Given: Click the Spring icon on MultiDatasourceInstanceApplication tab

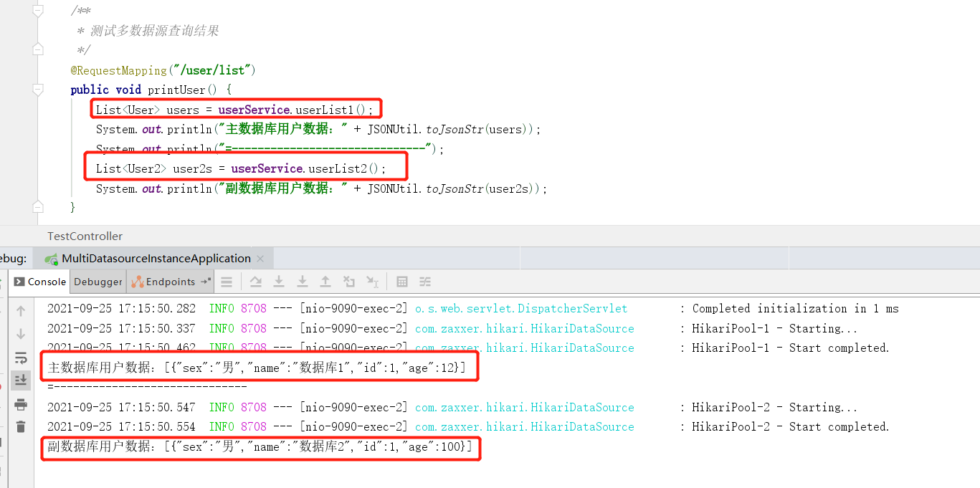Looking at the screenshot, I should point(51,259).
